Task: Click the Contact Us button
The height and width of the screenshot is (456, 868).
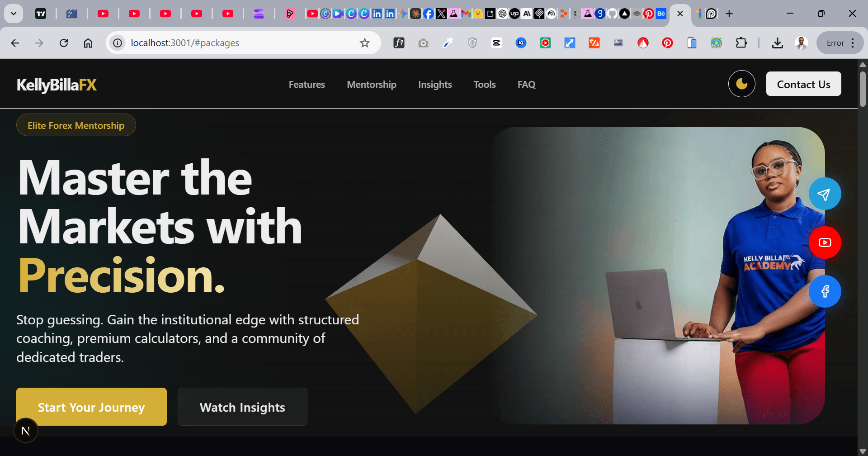Action: [803, 84]
